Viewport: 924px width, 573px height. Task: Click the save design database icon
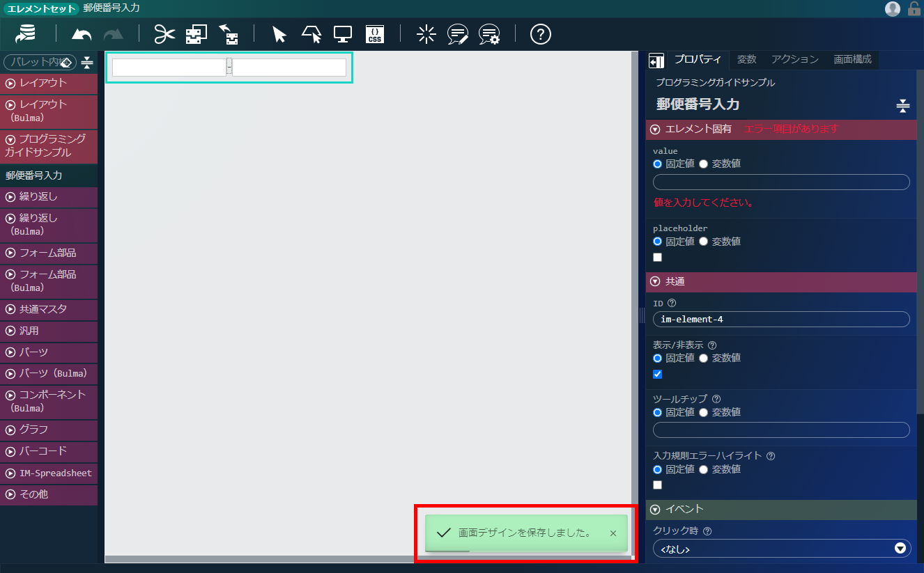[x=26, y=33]
